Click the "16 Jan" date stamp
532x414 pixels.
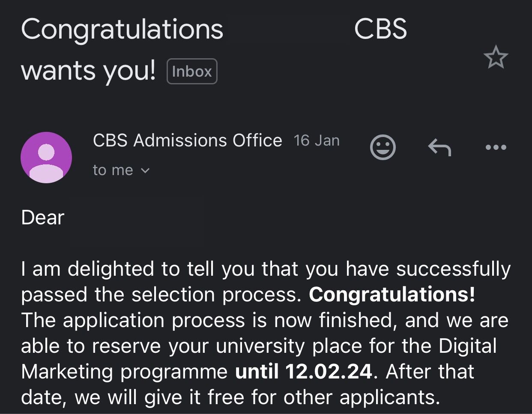click(x=317, y=140)
